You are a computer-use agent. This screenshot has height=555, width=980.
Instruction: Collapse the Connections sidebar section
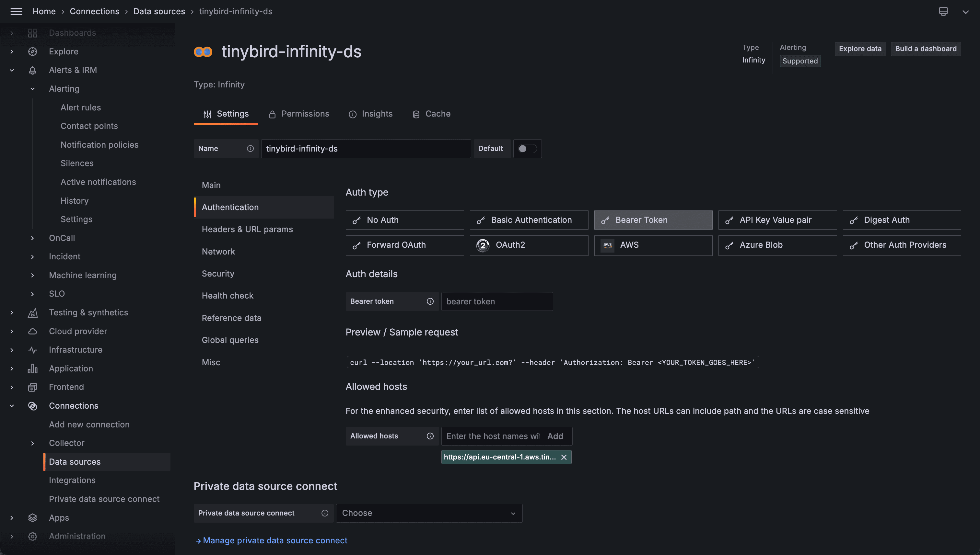(12, 406)
